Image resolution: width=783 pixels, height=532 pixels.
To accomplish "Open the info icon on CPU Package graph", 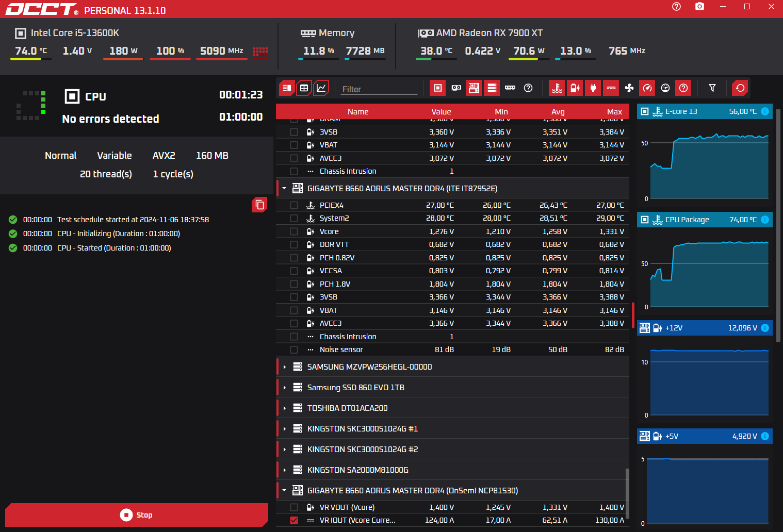I will pos(765,220).
